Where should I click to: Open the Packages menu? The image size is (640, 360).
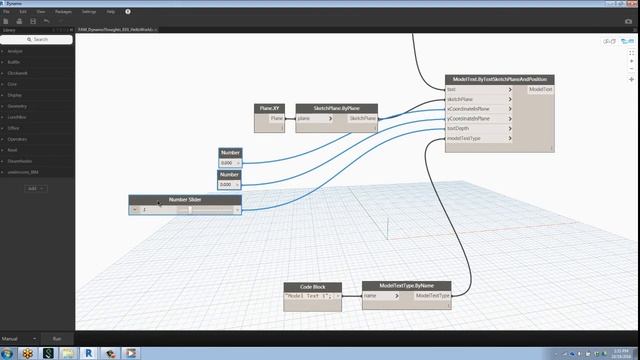click(x=63, y=12)
